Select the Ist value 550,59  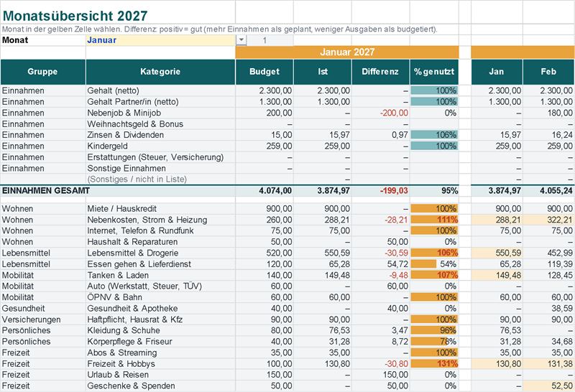(x=323, y=253)
